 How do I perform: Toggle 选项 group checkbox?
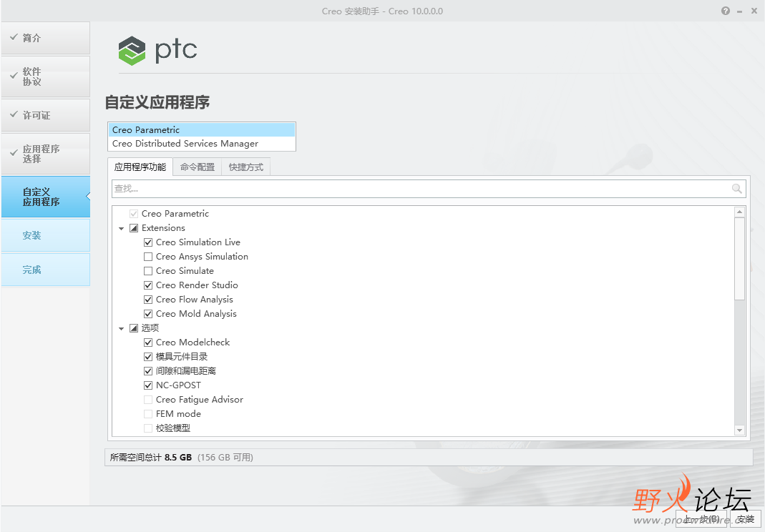pos(134,328)
